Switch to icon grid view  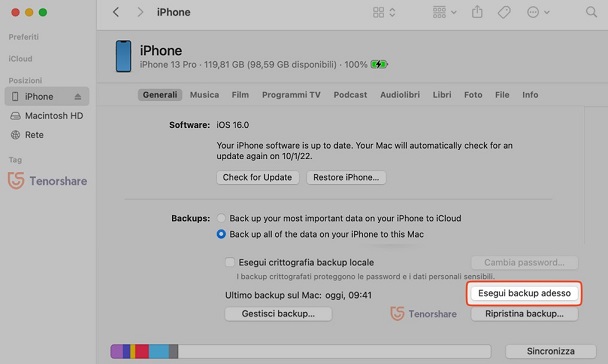[378, 12]
